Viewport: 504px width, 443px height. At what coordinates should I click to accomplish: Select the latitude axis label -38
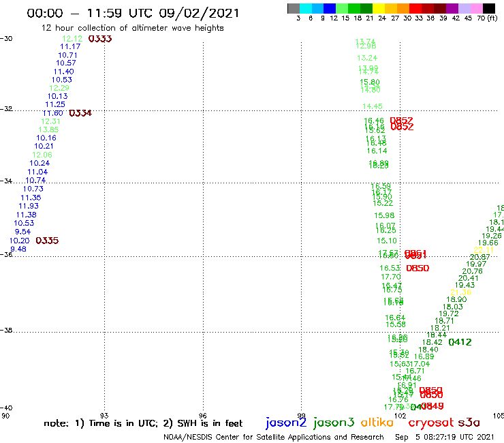6,331
